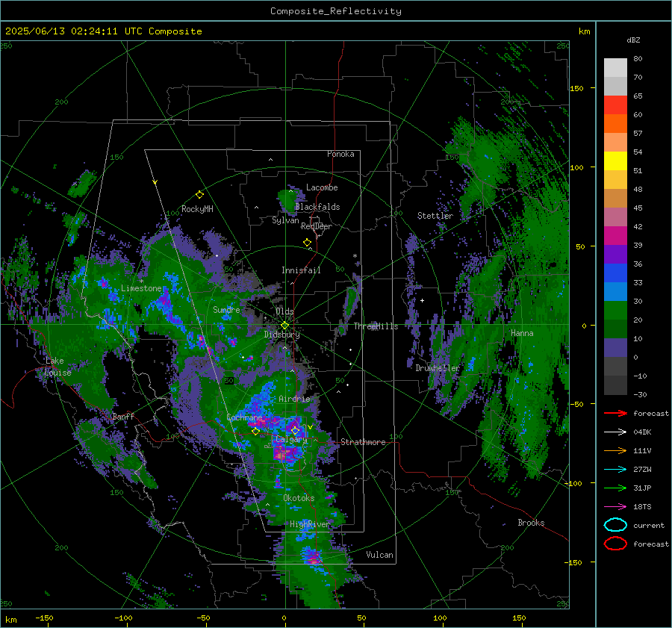Click the dBZ legend heading
672x628 pixels.
633,40
